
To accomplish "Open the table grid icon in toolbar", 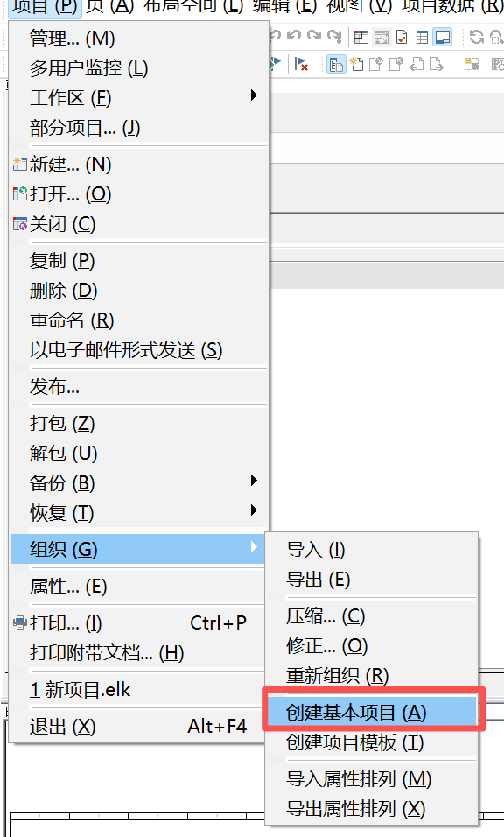I will click(422, 37).
